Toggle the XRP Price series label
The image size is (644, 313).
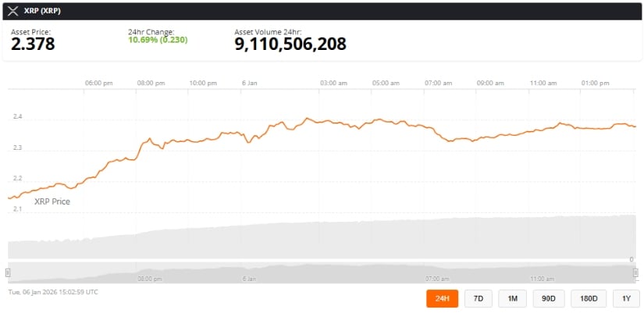pos(52,201)
